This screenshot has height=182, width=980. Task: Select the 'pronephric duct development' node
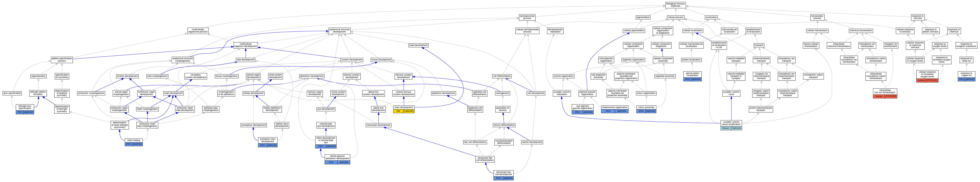(x=268, y=140)
